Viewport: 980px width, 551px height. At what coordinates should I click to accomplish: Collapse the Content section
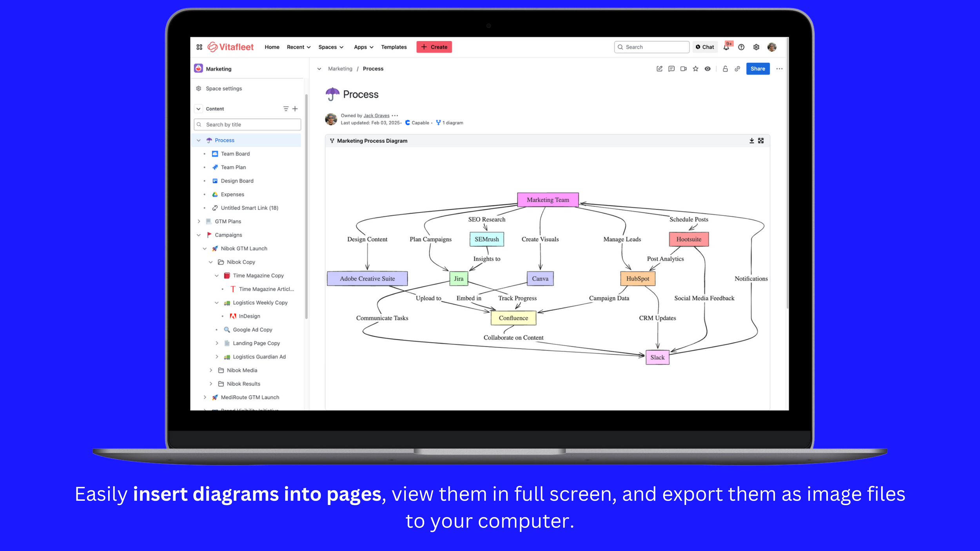click(x=199, y=109)
